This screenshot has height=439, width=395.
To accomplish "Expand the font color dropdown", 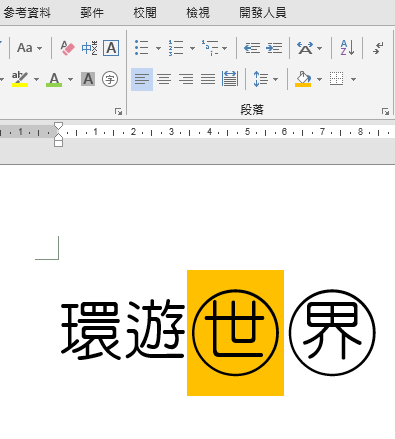I will 70,79.
